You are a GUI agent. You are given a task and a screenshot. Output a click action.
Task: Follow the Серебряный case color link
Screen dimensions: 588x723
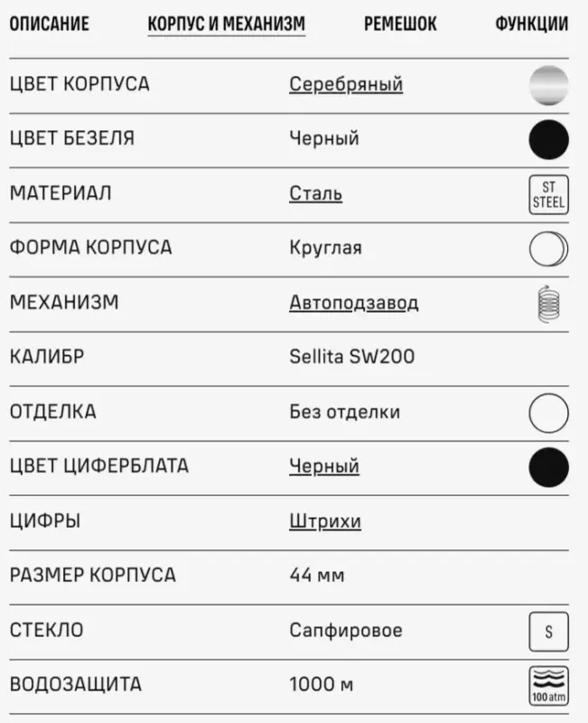[346, 85]
